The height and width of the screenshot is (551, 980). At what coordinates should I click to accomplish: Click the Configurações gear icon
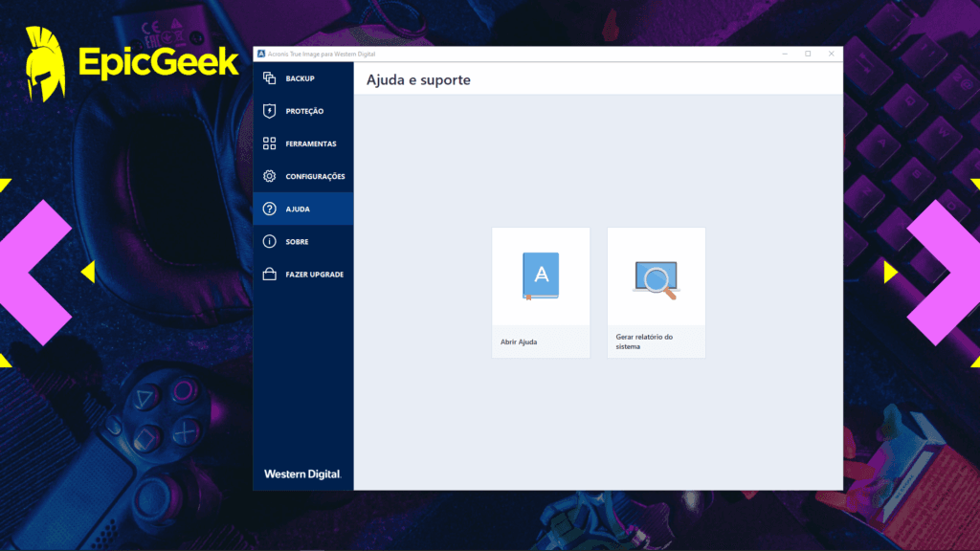coord(269,176)
